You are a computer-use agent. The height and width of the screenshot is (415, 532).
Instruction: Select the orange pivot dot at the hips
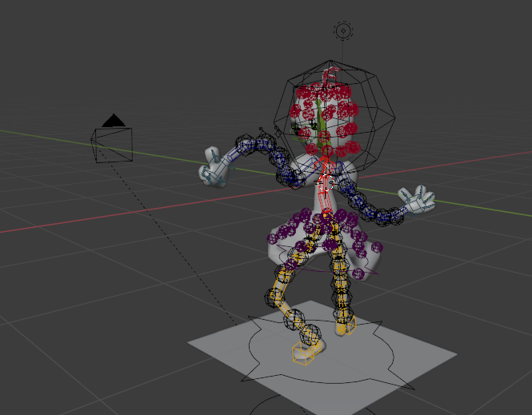tap(325, 215)
